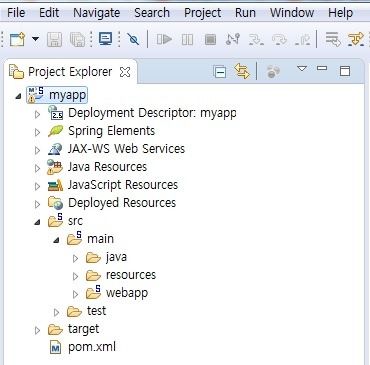Expand the target folder
370x365 pixels.
[37, 330]
